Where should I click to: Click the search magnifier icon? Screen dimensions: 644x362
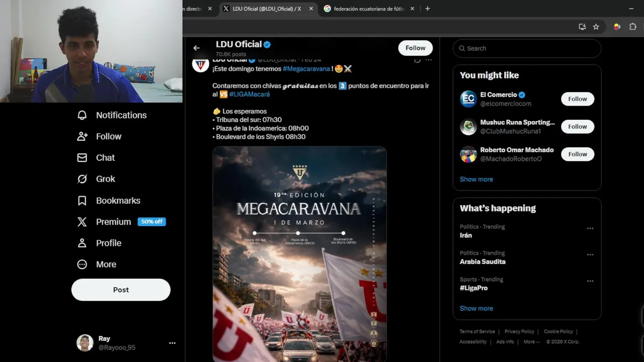462,48
